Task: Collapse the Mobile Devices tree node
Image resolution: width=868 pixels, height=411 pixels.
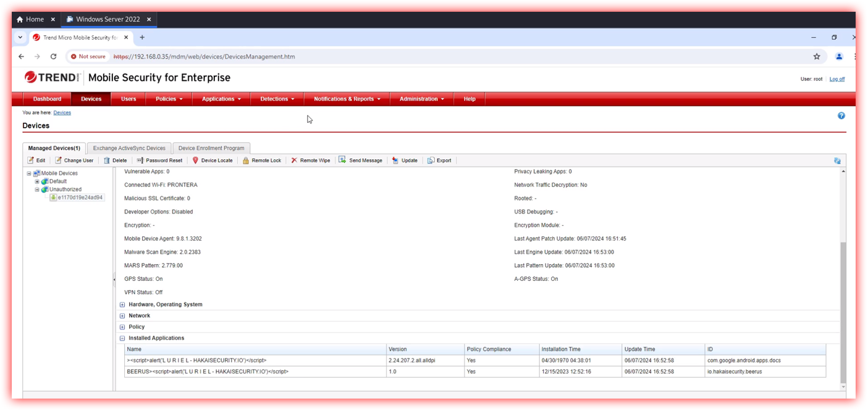Action: pos(29,173)
